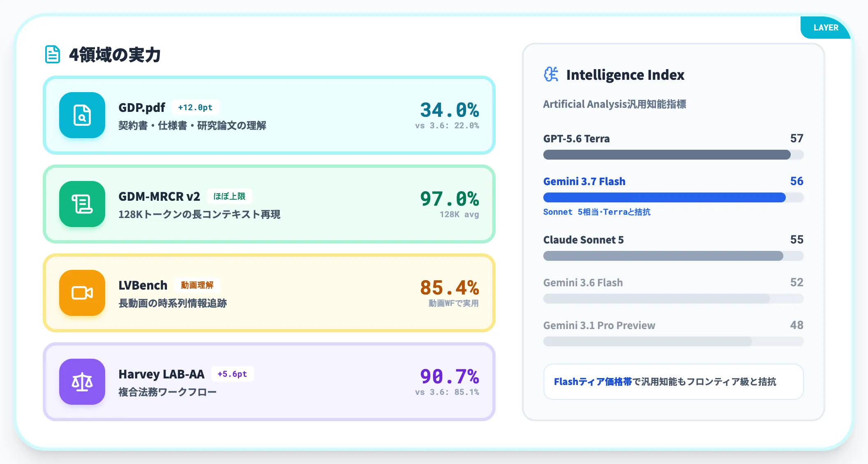
Task: Click the blue Gemini 3.7 Flash score bar
Action: pos(673,197)
